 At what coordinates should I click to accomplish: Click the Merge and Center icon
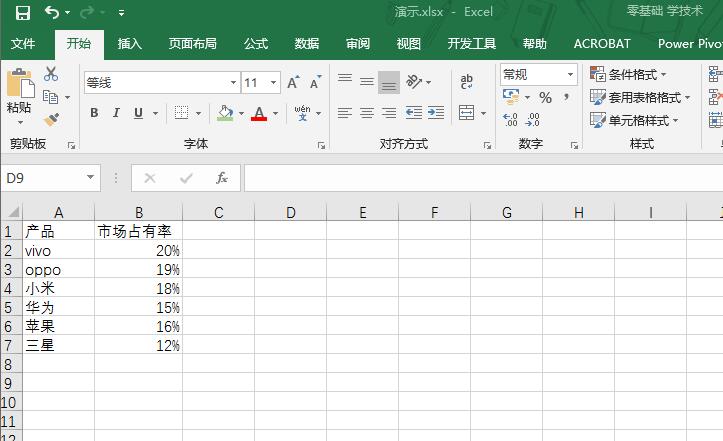[467, 113]
